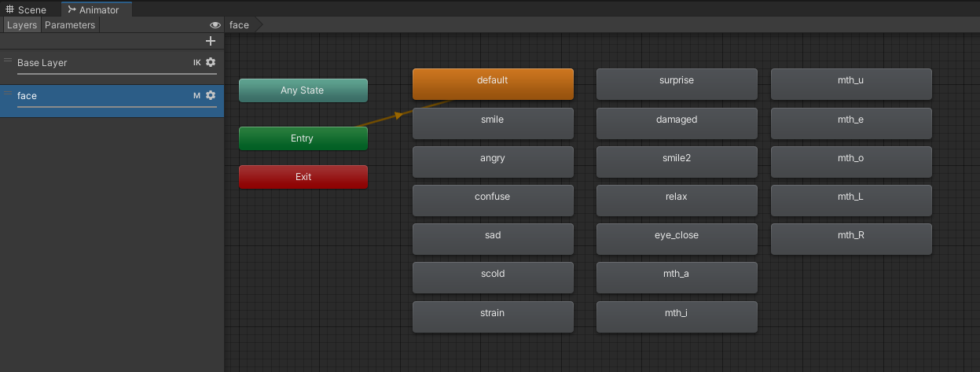Image resolution: width=980 pixels, height=372 pixels.
Task: Select the red Exit node
Action: click(303, 177)
